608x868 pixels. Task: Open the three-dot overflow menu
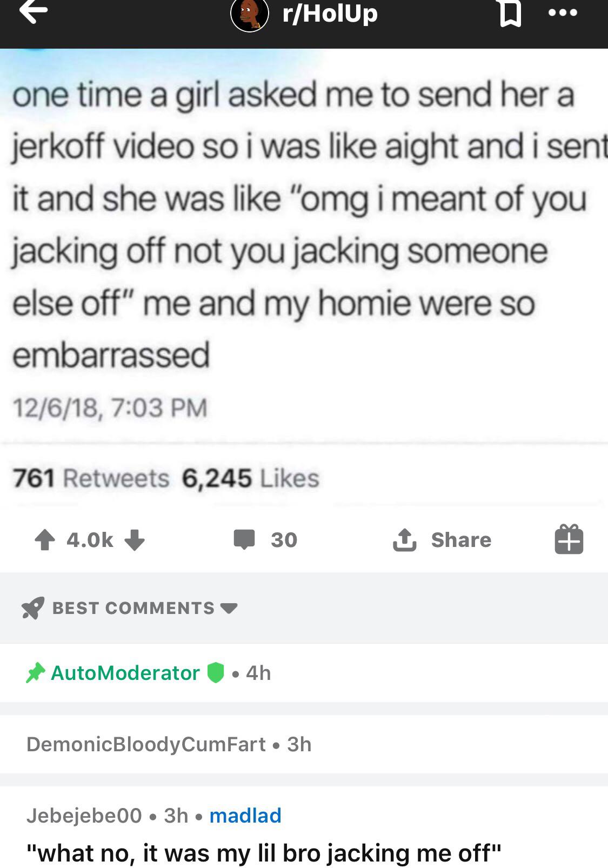coord(563,12)
